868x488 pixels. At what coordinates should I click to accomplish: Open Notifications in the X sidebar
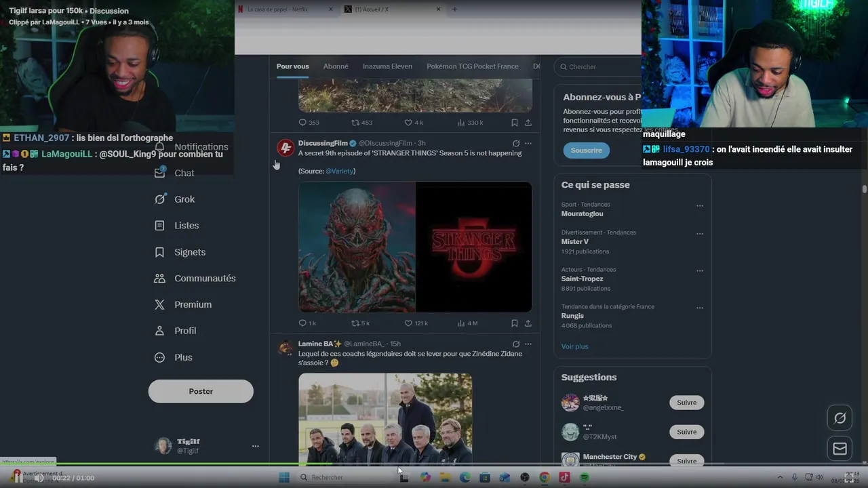click(192, 147)
